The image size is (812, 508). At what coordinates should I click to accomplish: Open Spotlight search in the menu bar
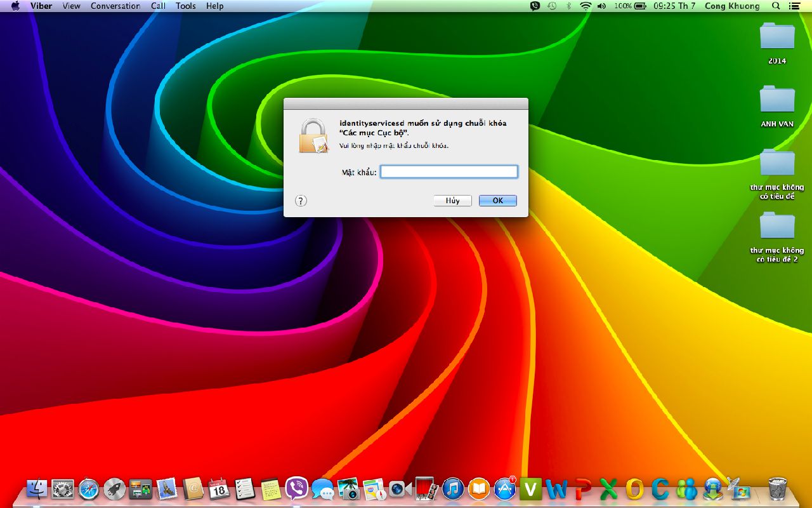coord(775,6)
